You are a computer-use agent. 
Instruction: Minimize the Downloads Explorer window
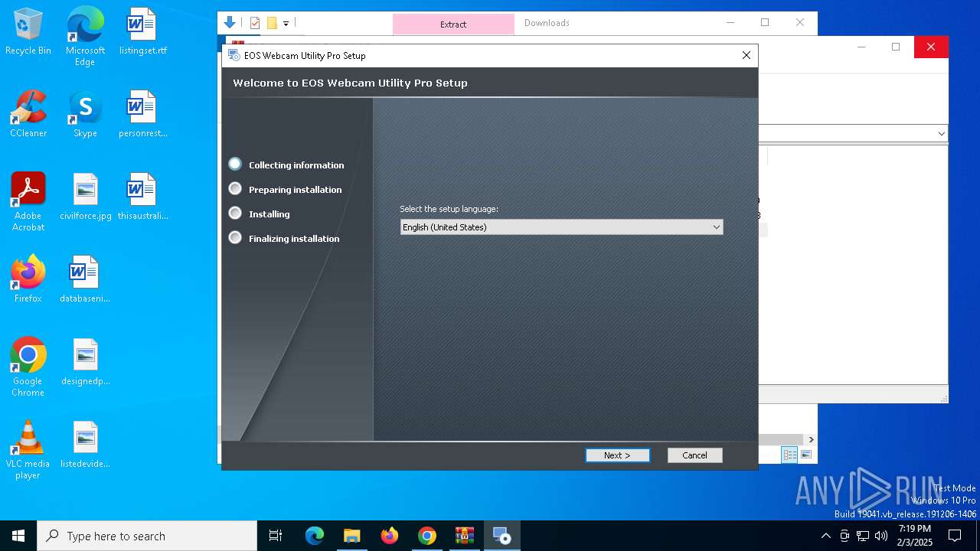(730, 23)
